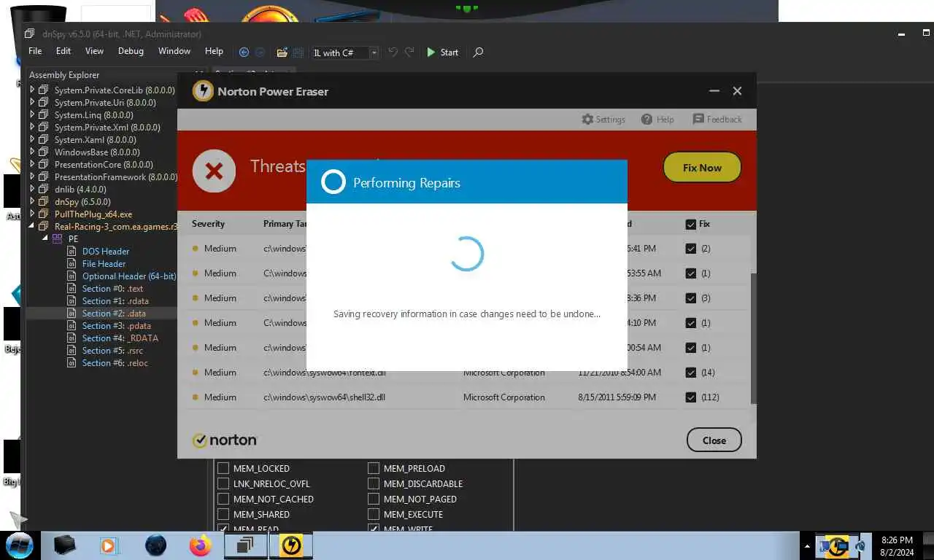Expand dnSpy (6.5.0.0) tree node
Screen dimensions: 934x560
pyautogui.click(x=32, y=201)
